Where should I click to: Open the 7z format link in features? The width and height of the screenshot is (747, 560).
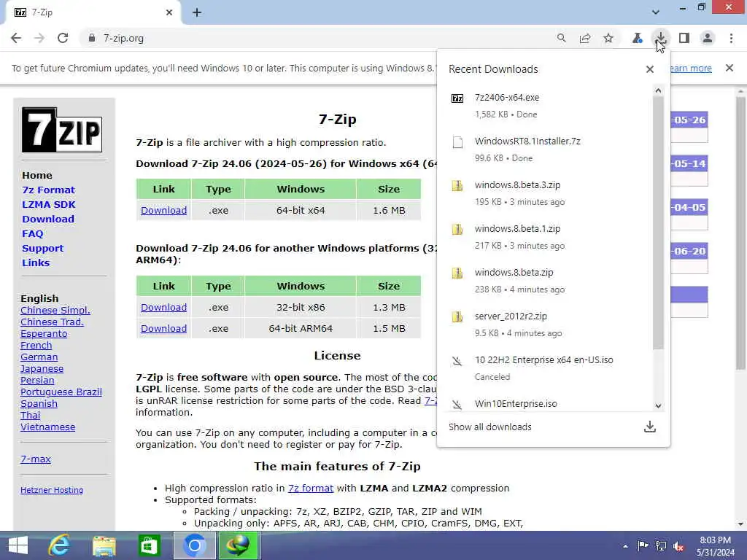point(311,488)
